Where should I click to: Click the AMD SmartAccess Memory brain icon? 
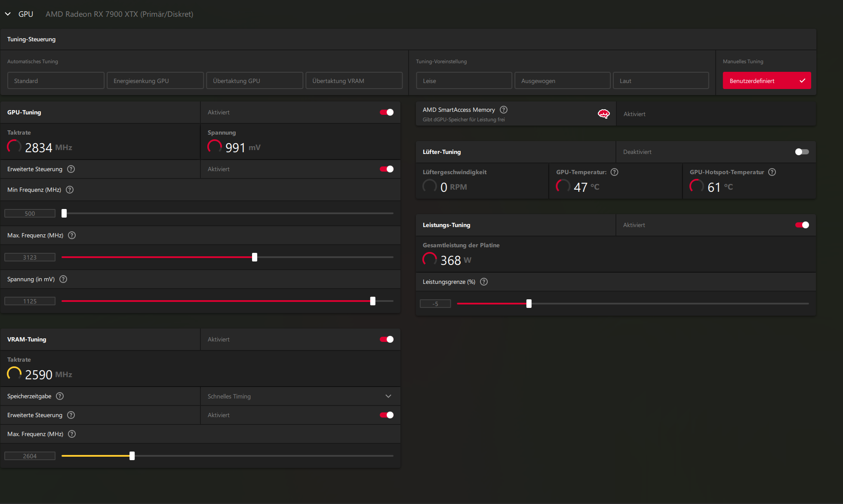coord(603,114)
